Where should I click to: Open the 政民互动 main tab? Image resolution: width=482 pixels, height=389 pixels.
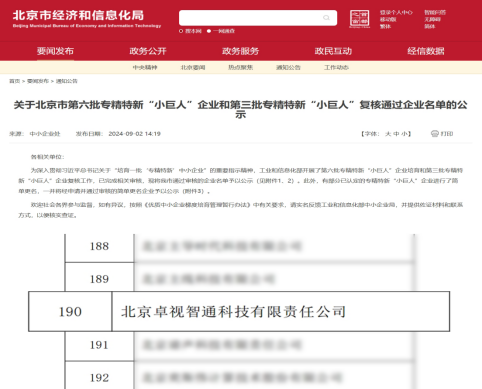tap(333, 51)
